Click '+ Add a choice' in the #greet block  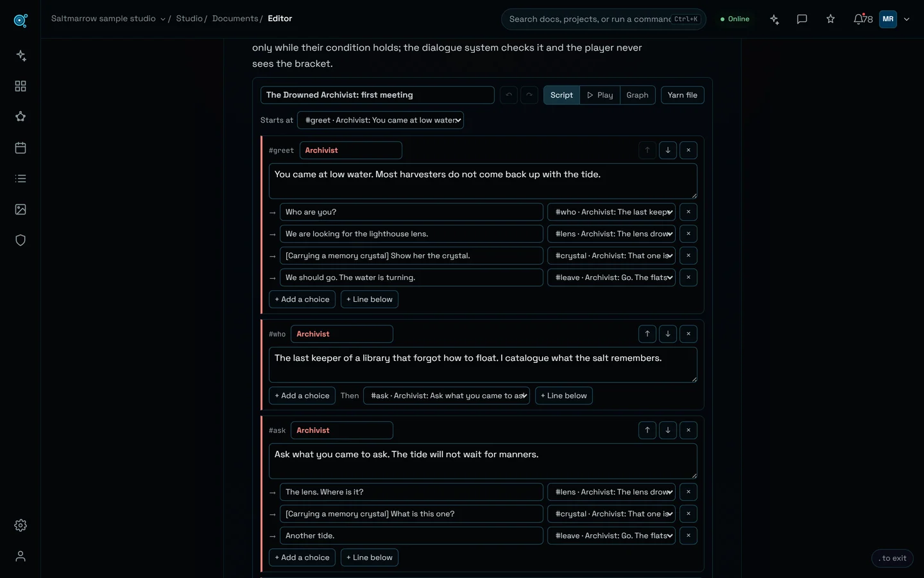pyautogui.click(x=302, y=299)
